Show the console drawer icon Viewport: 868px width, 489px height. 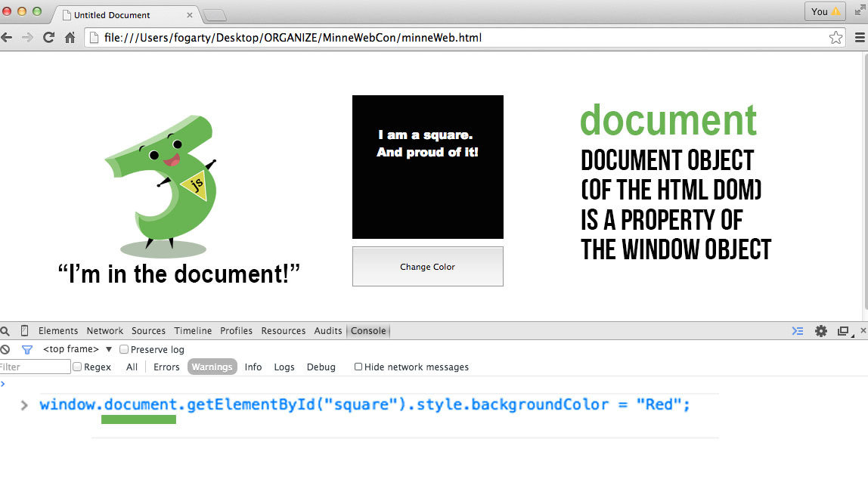tap(797, 331)
